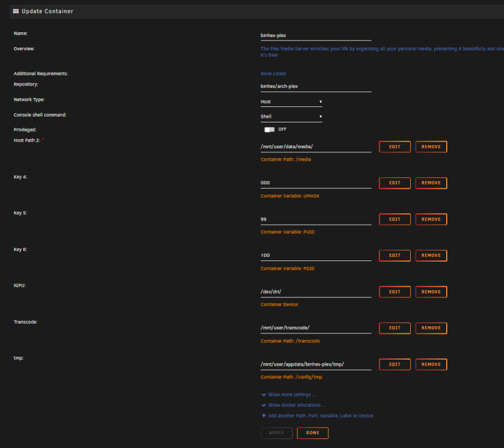Click the APPLY button

click(276, 433)
